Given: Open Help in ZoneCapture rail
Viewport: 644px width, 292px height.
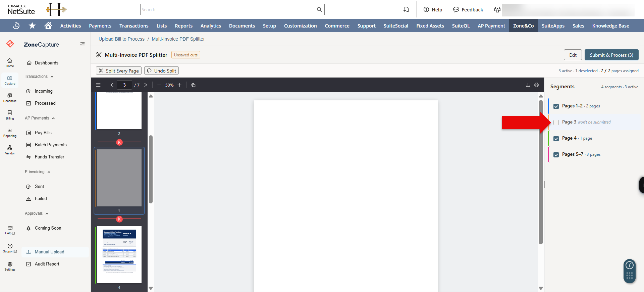Looking at the screenshot, I should 10,230.
